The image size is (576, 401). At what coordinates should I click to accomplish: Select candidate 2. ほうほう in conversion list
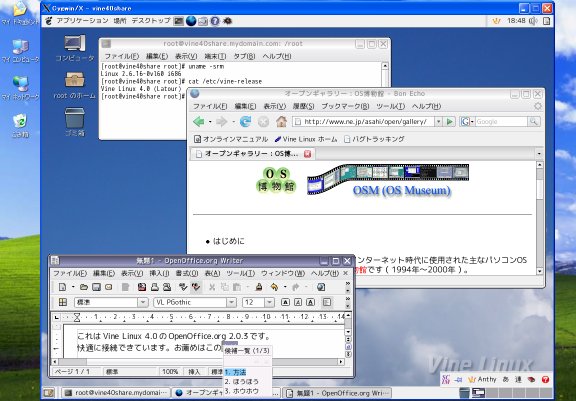coord(241,382)
